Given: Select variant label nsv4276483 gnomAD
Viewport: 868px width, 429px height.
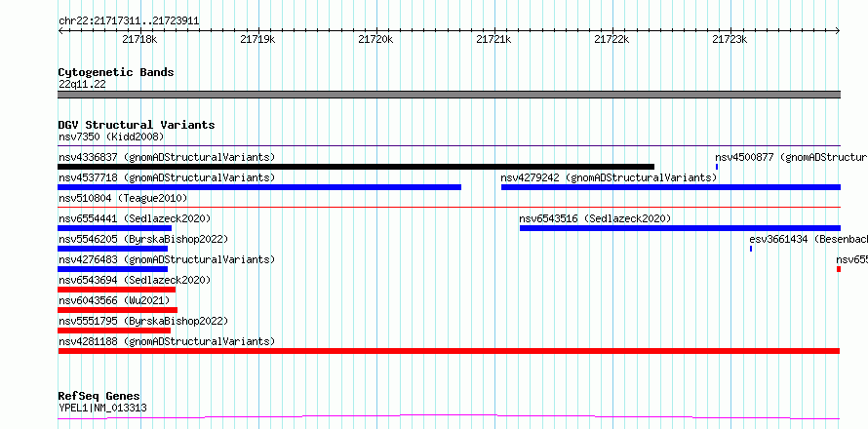Looking at the screenshot, I should [x=167, y=259].
